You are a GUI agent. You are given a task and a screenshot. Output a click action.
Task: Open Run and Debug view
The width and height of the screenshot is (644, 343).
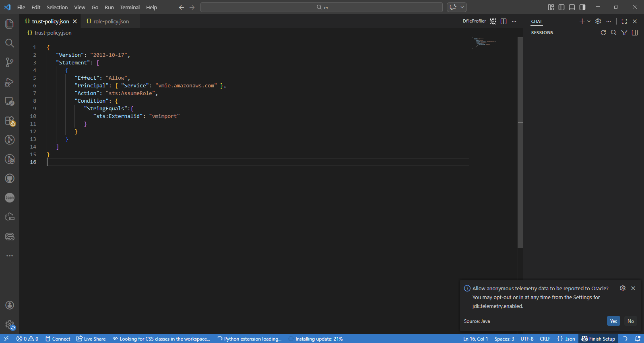point(10,82)
